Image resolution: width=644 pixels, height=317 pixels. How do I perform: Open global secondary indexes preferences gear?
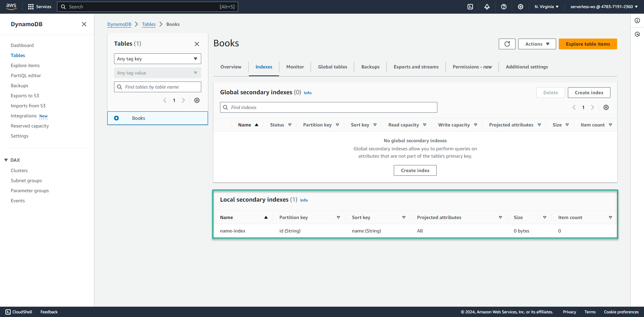pos(606,107)
